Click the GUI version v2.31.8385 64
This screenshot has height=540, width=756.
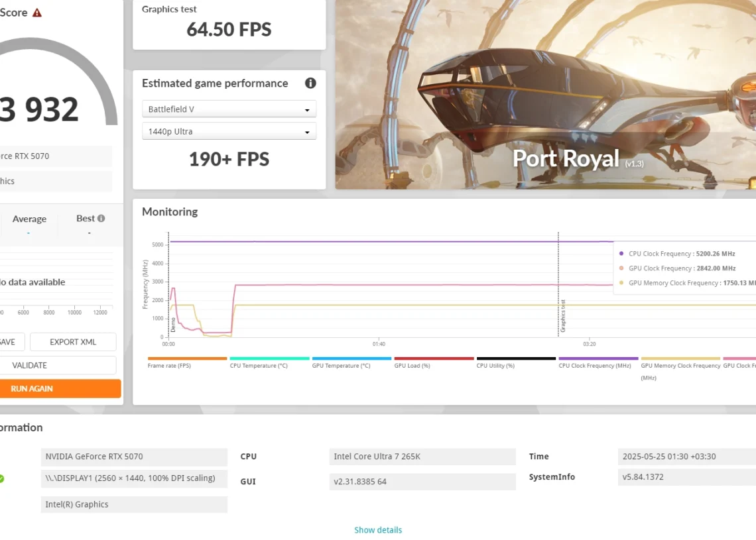(x=422, y=482)
